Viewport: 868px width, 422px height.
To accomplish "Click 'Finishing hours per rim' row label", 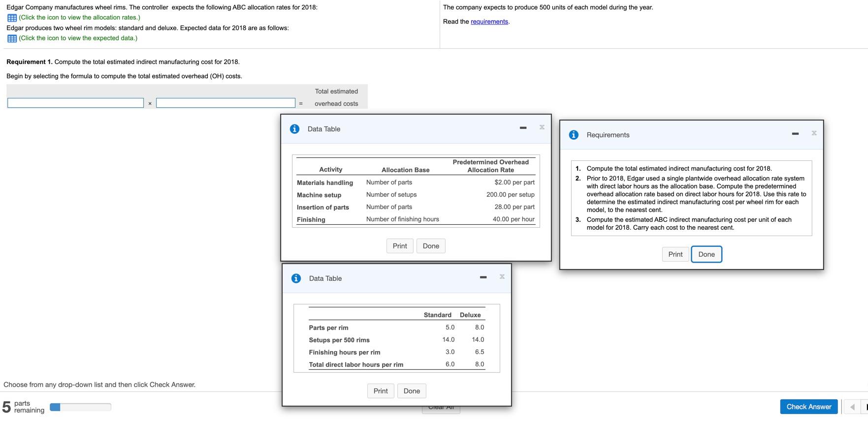I will coord(345,352).
